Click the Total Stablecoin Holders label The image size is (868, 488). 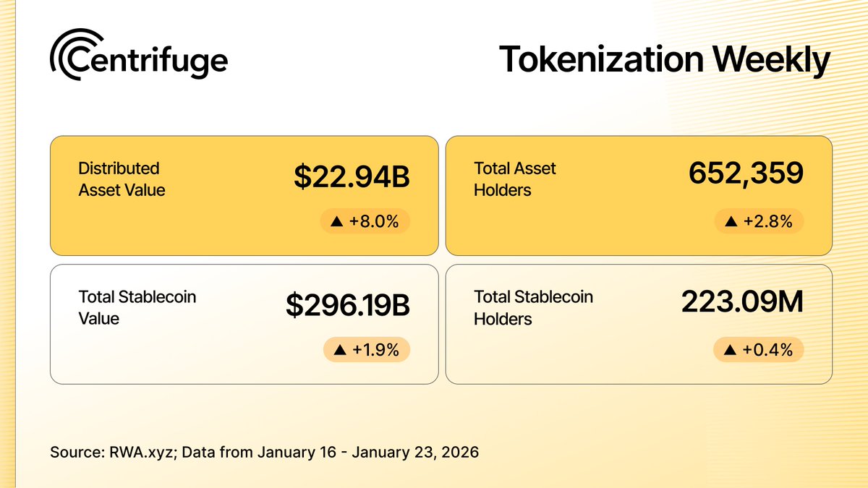[533, 307]
